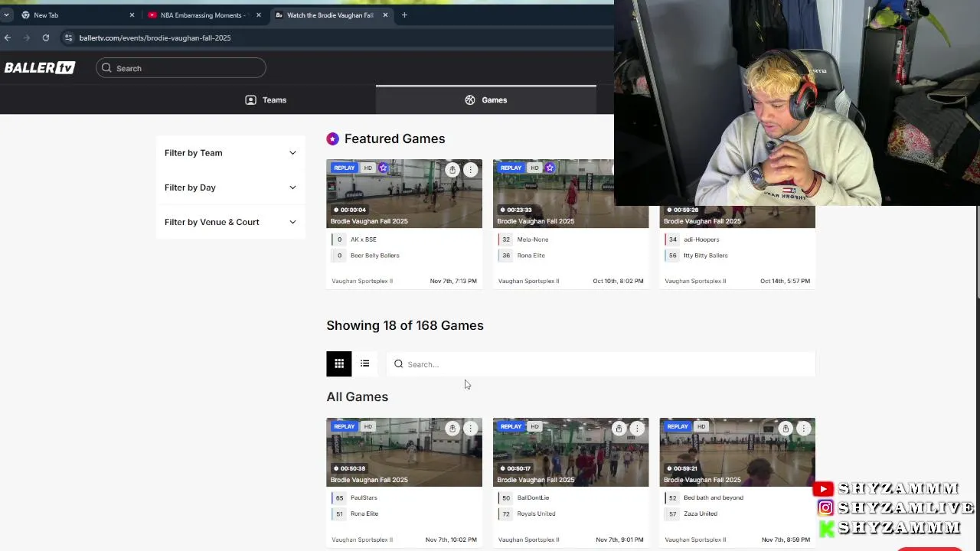
Task: Switch to grid view of games
Action: (339, 364)
